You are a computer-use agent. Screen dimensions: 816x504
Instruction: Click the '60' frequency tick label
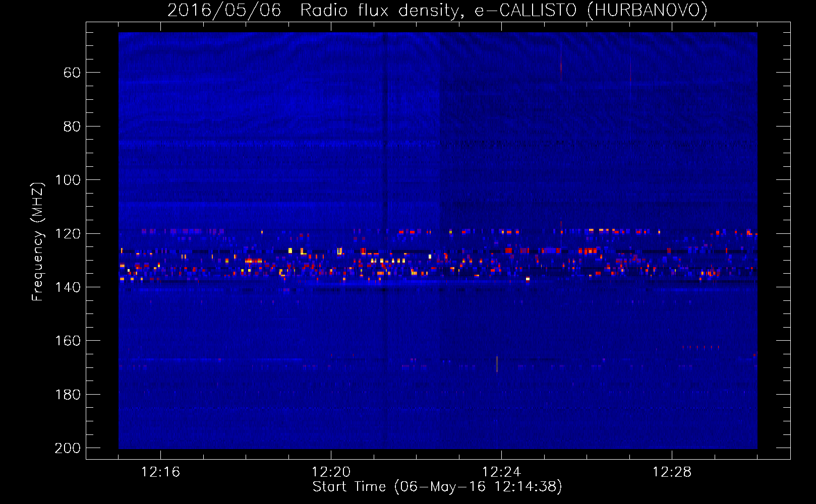(x=72, y=73)
